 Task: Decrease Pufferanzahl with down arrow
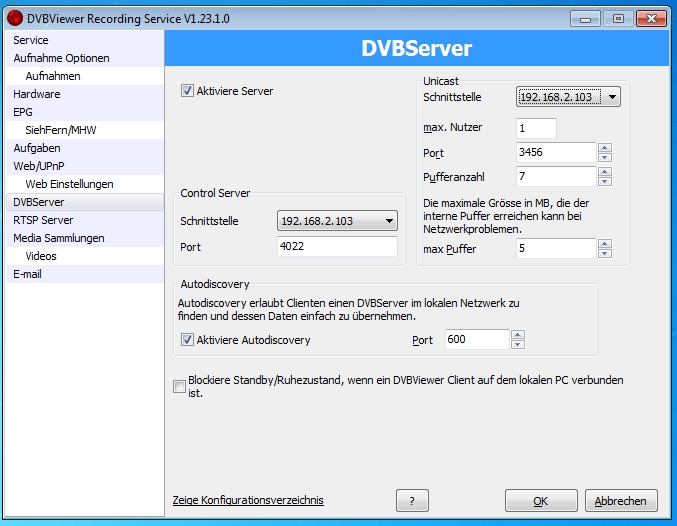point(604,181)
